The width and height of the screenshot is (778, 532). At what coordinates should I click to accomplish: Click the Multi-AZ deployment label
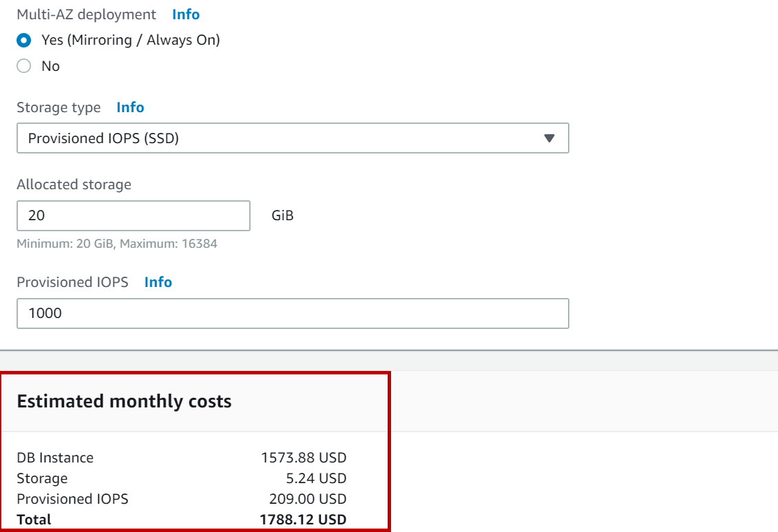click(86, 14)
